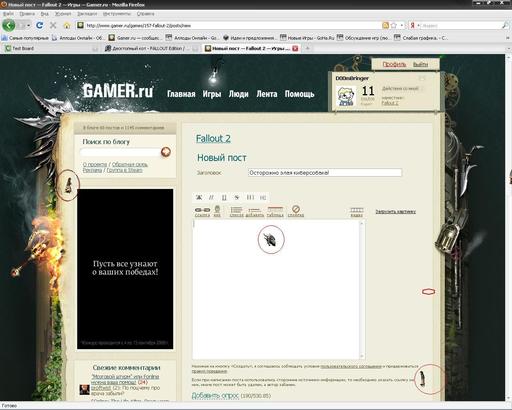
Task: Click the Выйти logout link
Action: pos(420,64)
